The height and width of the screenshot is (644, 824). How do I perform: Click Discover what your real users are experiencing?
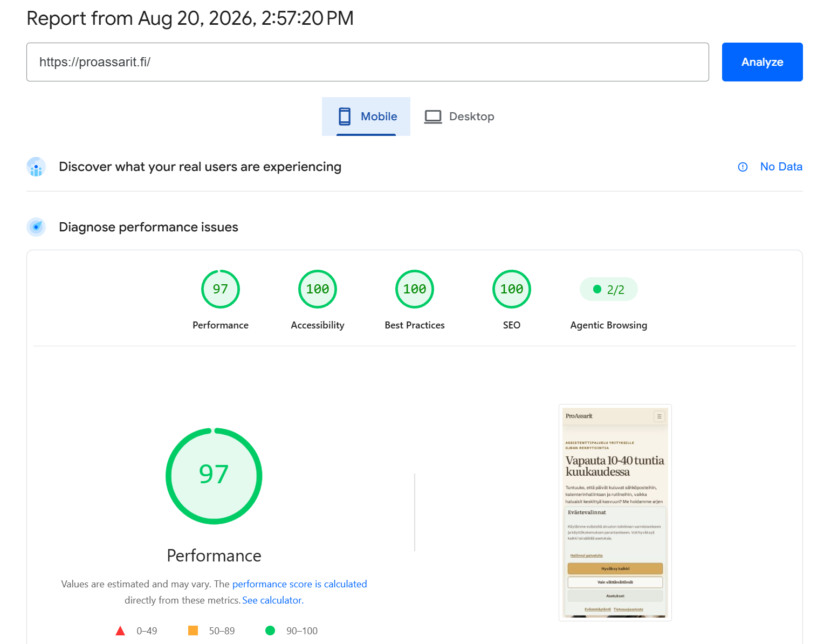coord(200,167)
